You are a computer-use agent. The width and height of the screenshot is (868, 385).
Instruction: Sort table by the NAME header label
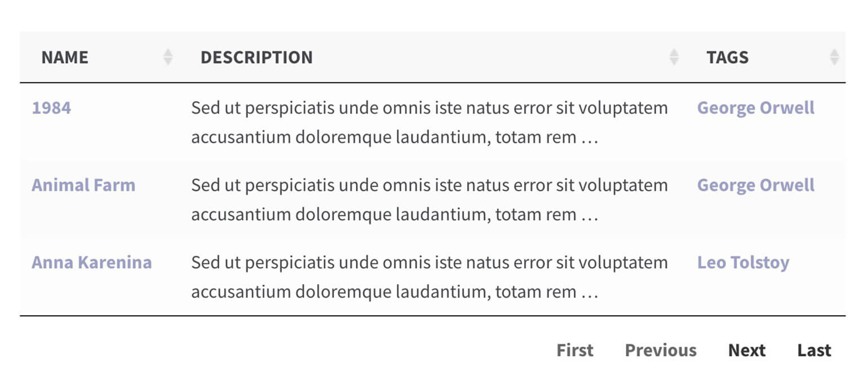[x=65, y=57]
